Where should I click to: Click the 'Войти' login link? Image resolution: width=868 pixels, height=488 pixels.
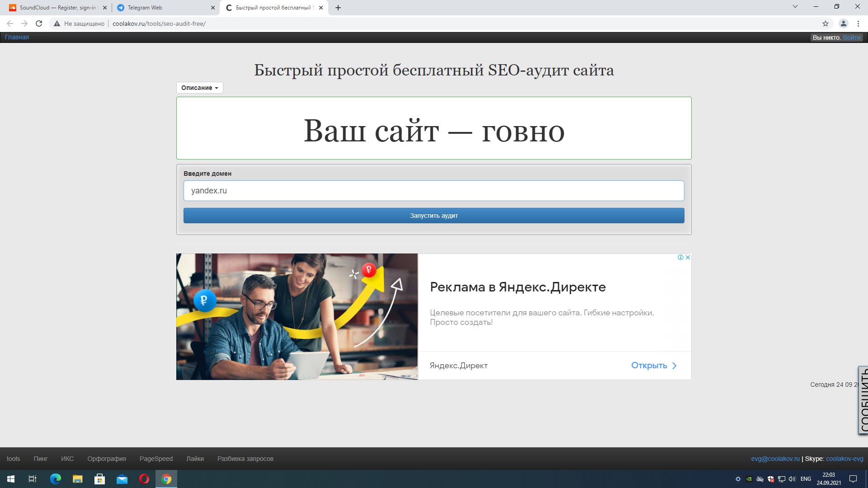point(852,38)
